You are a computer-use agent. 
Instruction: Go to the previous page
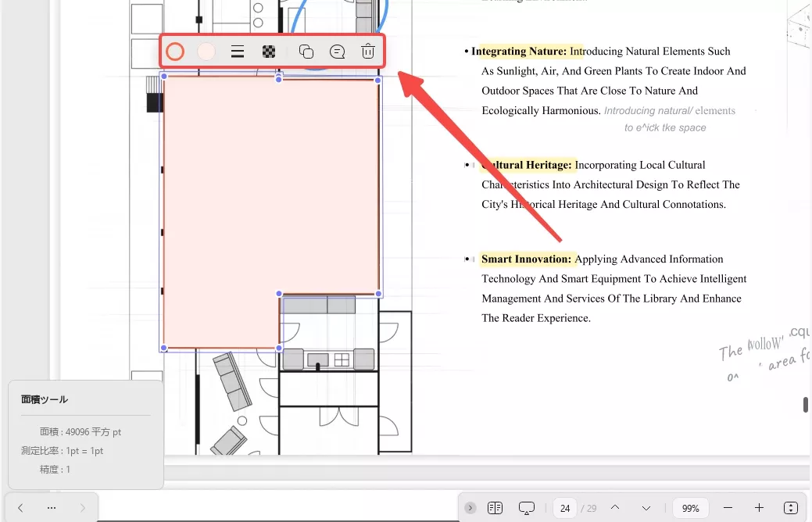(615, 508)
